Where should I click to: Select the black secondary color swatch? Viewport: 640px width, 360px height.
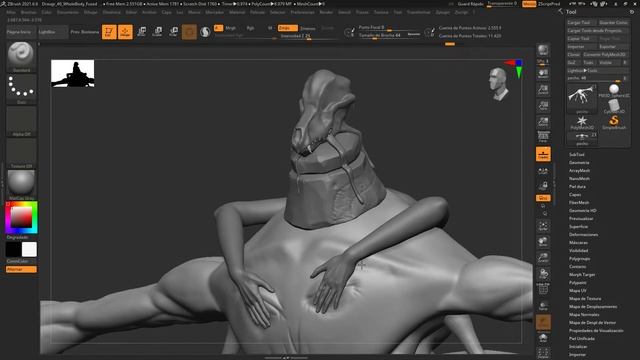pos(13,249)
